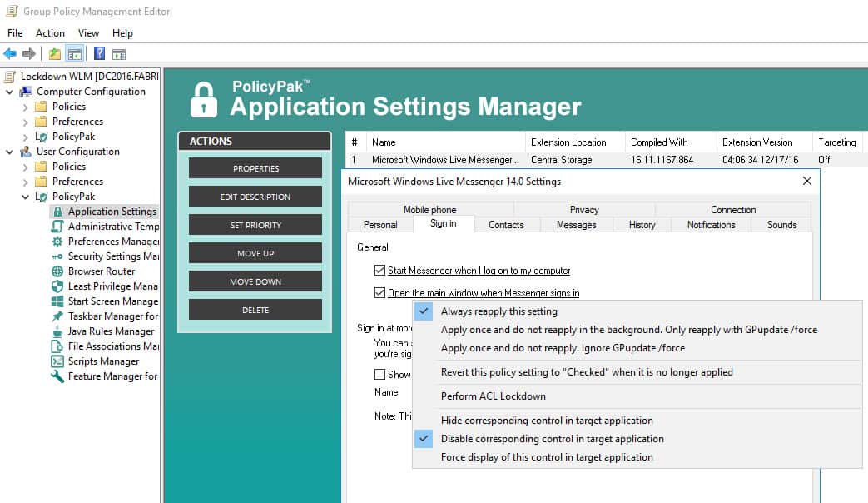Click the Policies folder icon under Computer Configuration
The image size is (868, 503).
(41, 107)
